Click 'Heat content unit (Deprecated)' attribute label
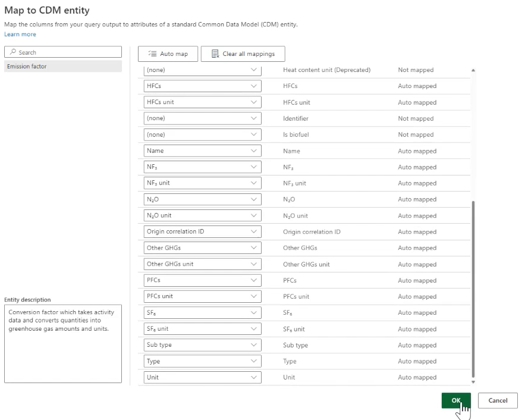The width and height of the screenshot is (525, 420). pos(327,70)
